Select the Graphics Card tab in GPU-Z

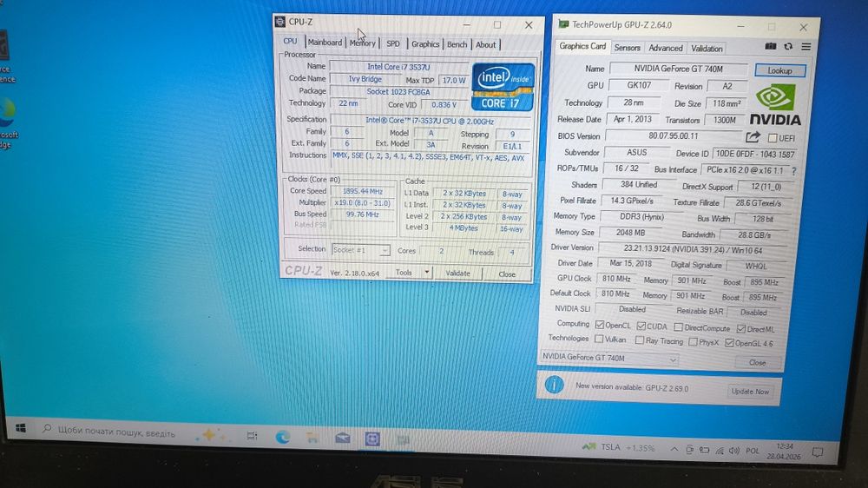[582, 47]
